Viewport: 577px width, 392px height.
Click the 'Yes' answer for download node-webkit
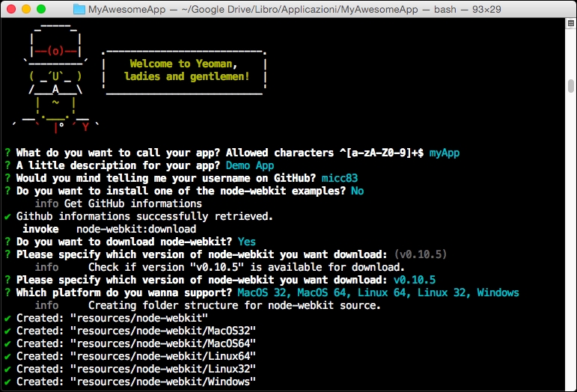[x=246, y=242]
